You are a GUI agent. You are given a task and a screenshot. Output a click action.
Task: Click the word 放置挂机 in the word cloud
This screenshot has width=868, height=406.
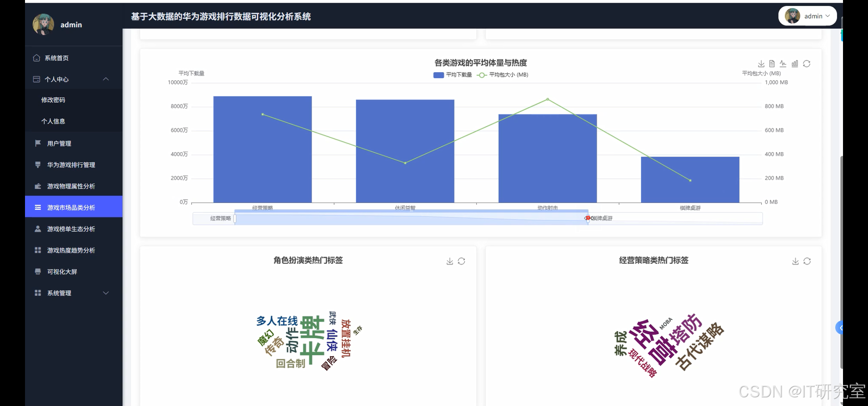346,338
